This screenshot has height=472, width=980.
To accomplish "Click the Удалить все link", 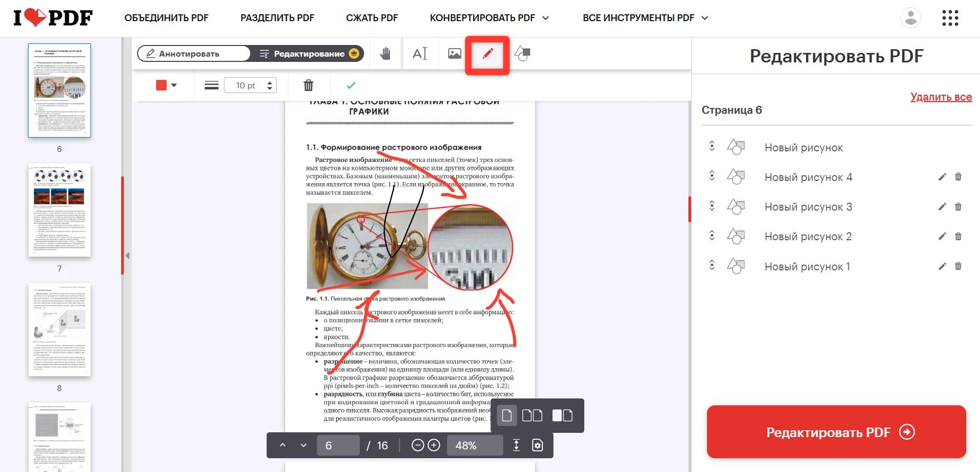I will click(x=941, y=97).
